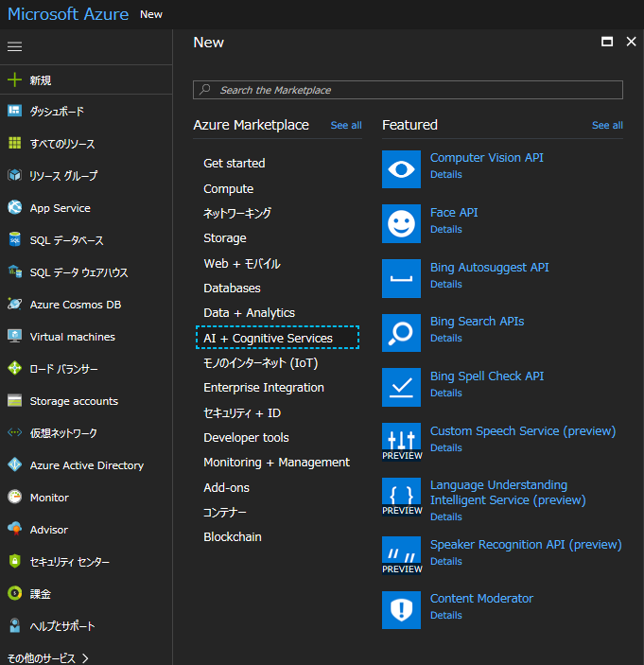Screen dimensions: 644x665
Task: Click the Custom Speech Service preview icon
Action: (402, 442)
